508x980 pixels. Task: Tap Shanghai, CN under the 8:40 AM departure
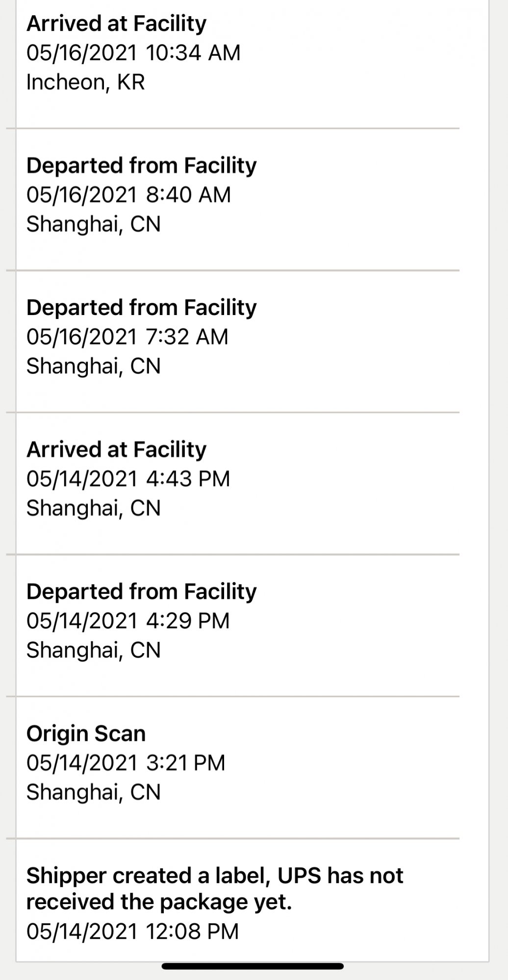pos(93,224)
